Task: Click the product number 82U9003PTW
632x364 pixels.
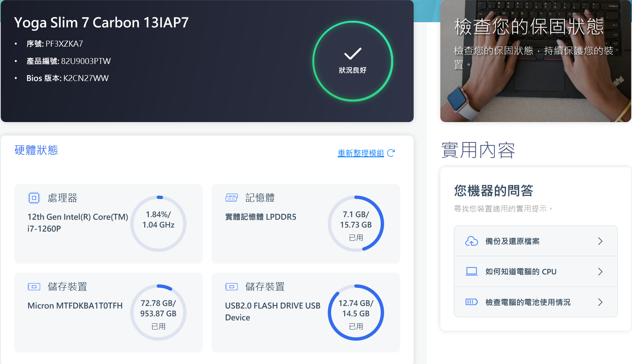Action: coord(86,61)
